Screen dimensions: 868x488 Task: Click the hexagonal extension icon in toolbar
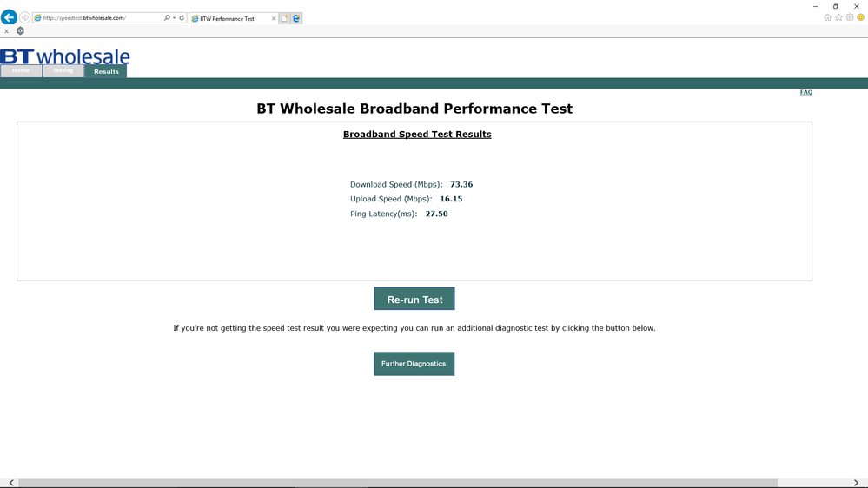click(x=21, y=31)
